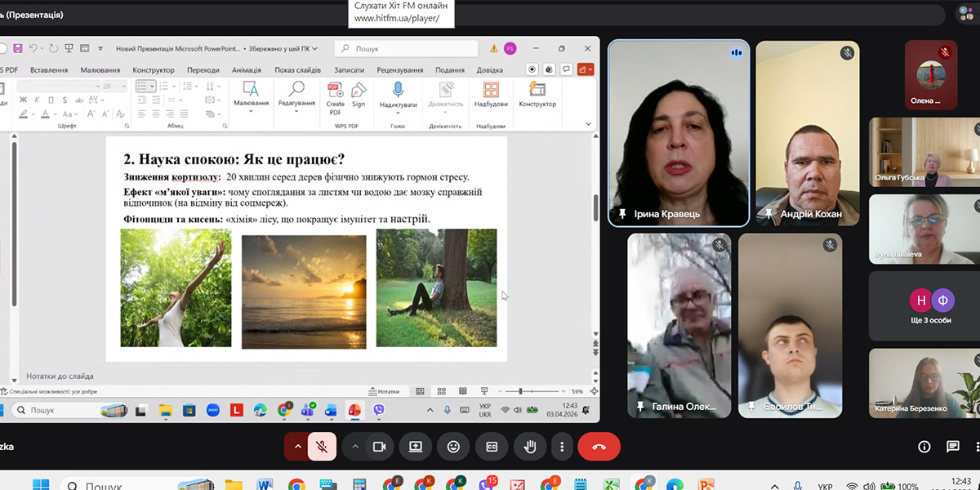
Task: Open the meeting details info icon
Action: 924,447
